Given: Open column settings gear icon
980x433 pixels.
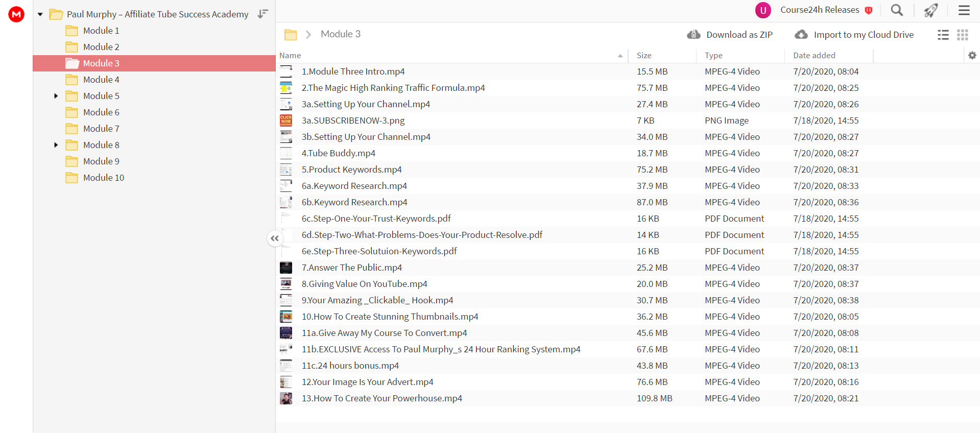Looking at the screenshot, I should [x=972, y=55].
